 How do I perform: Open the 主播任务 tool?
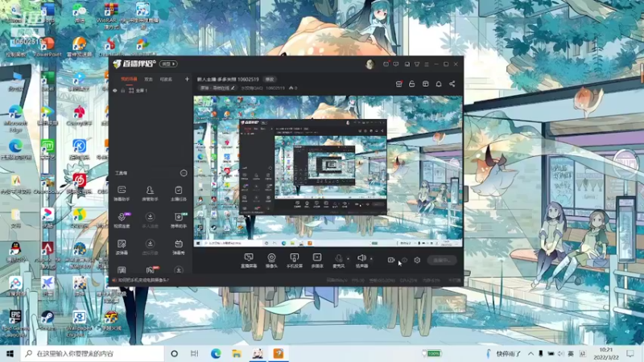coord(178,193)
